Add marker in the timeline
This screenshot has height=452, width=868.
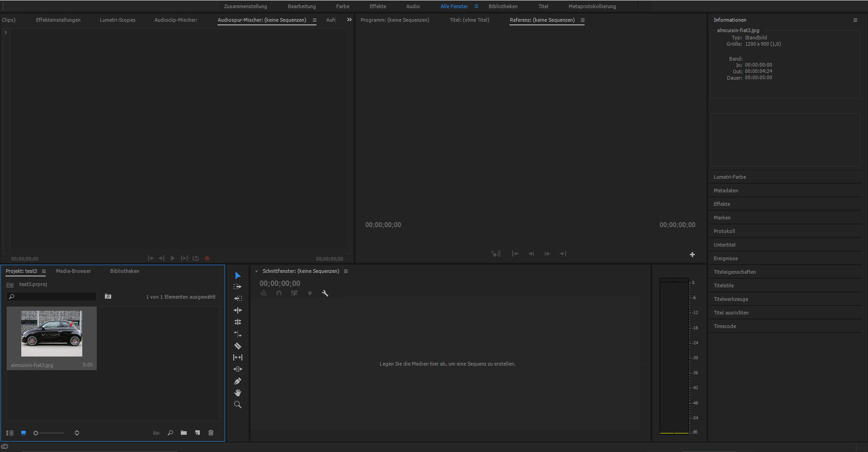310,293
